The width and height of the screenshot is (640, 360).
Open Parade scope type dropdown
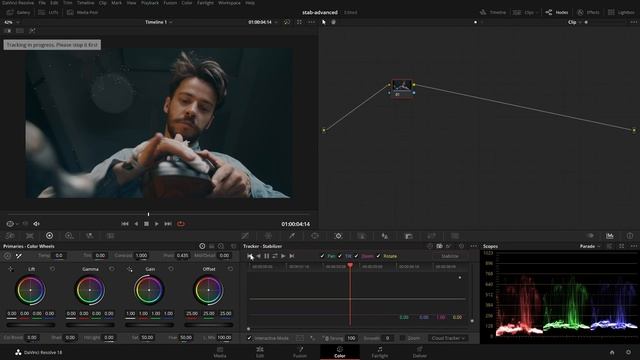pos(590,246)
